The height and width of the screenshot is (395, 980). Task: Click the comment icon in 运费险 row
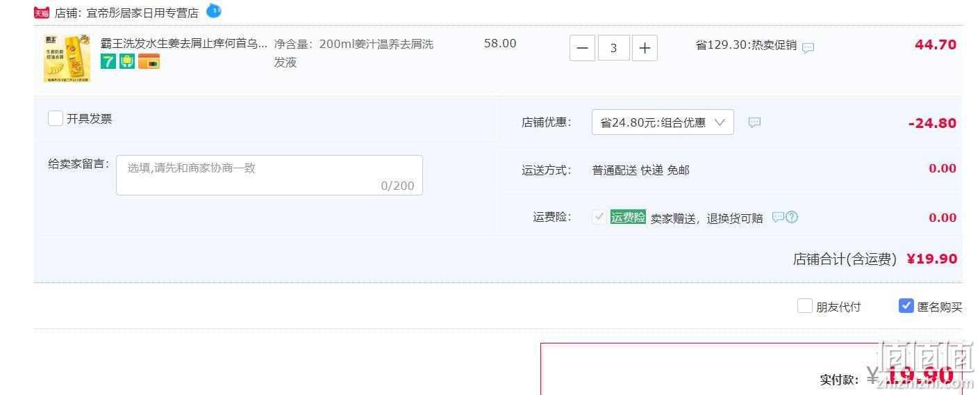(x=778, y=217)
